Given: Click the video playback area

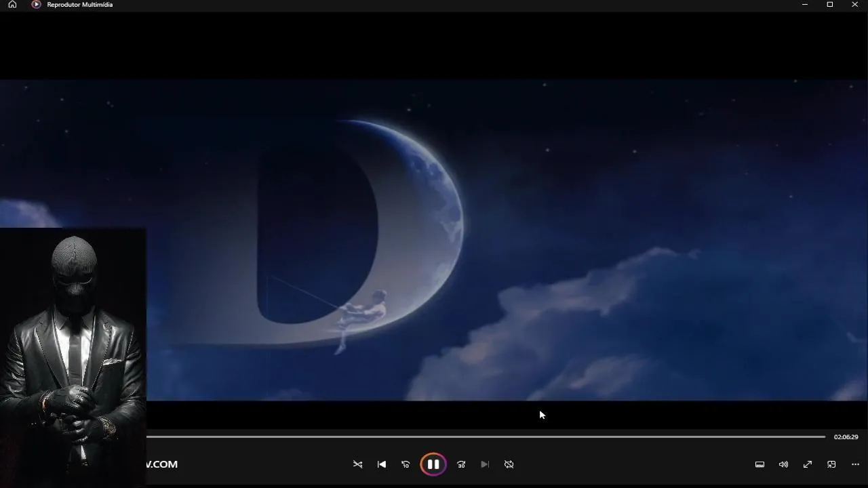Looking at the screenshot, I should pyautogui.click(x=434, y=240).
